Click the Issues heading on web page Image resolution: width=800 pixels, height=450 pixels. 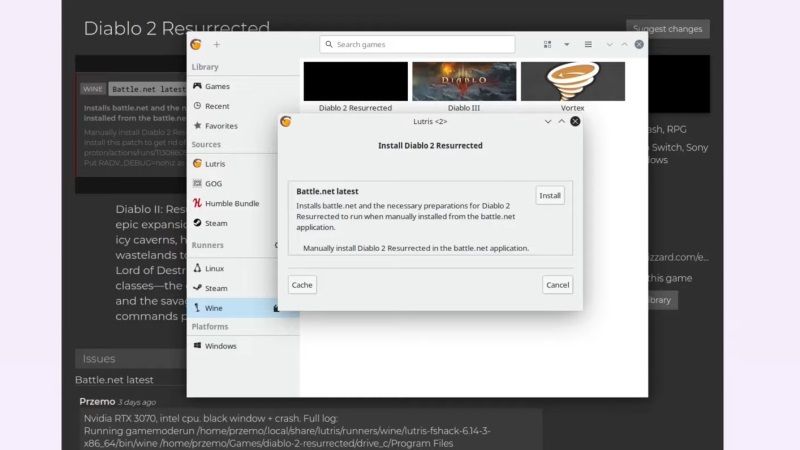tap(99, 359)
